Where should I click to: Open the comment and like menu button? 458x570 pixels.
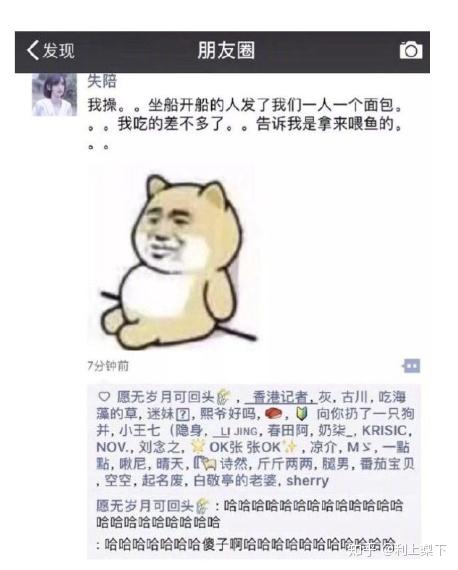(x=411, y=366)
